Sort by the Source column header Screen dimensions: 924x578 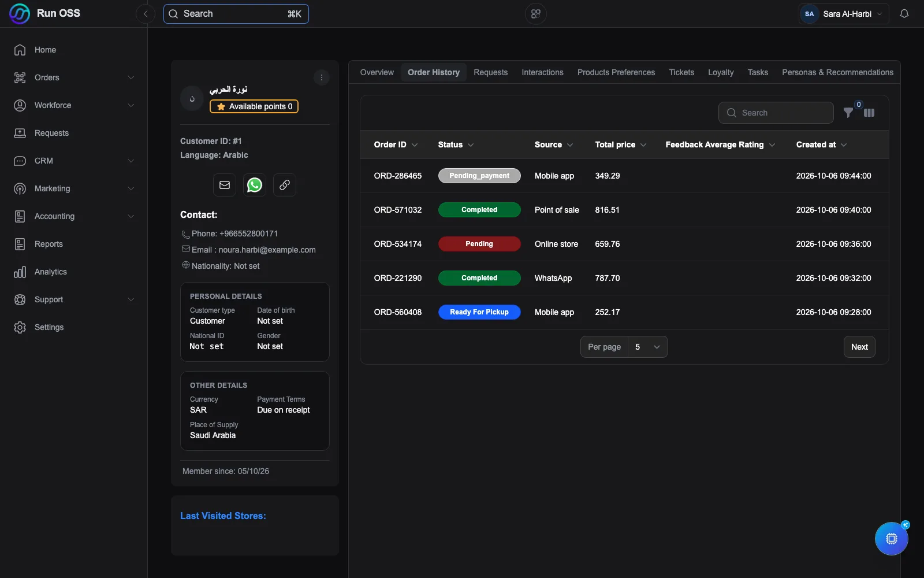pyautogui.click(x=554, y=144)
